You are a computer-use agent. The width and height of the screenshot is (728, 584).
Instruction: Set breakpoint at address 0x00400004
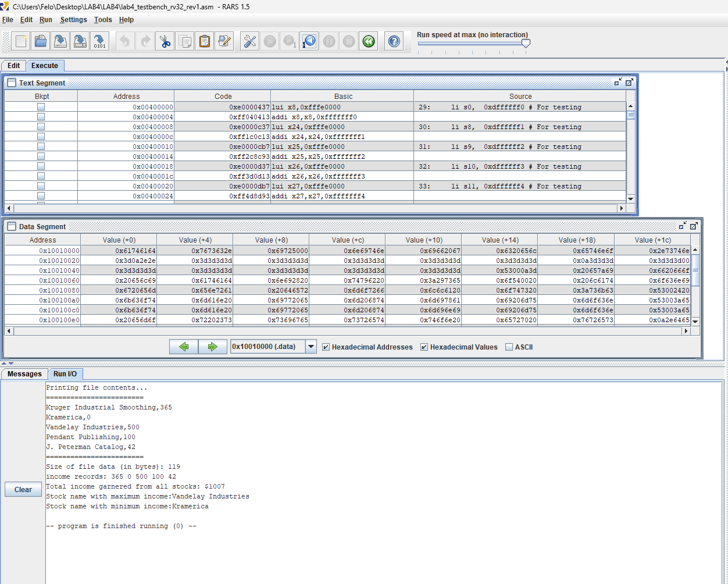(41, 117)
